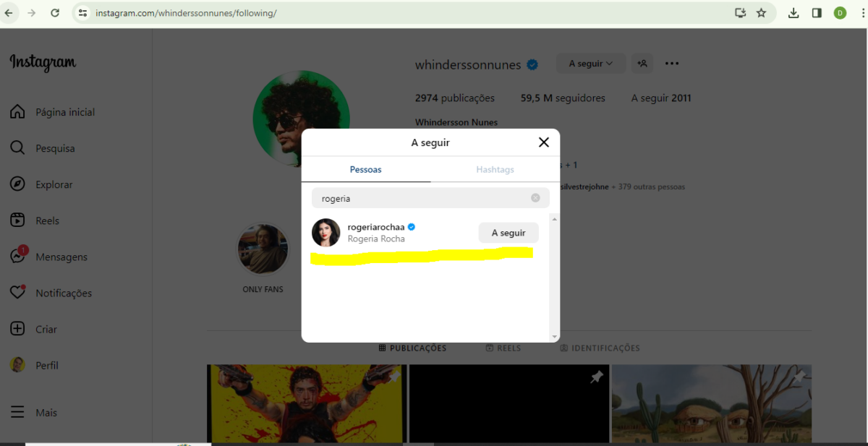The height and width of the screenshot is (446, 868).
Task: Switch to the Hashtags tab
Action: (x=495, y=170)
